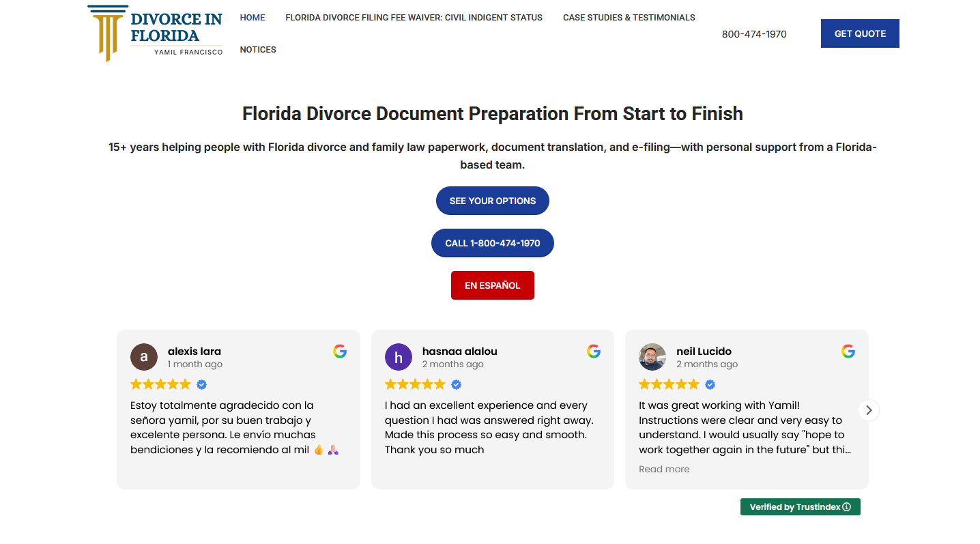Switch to the En Español version
Viewport: 980px width, 544px height.
pos(493,285)
